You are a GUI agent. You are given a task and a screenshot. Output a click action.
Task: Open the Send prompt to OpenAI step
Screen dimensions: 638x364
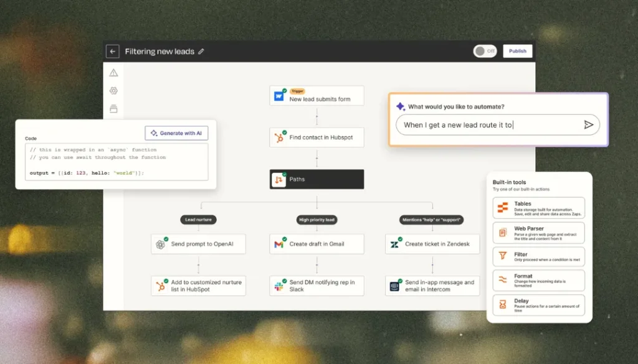click(x=198, y=244)
